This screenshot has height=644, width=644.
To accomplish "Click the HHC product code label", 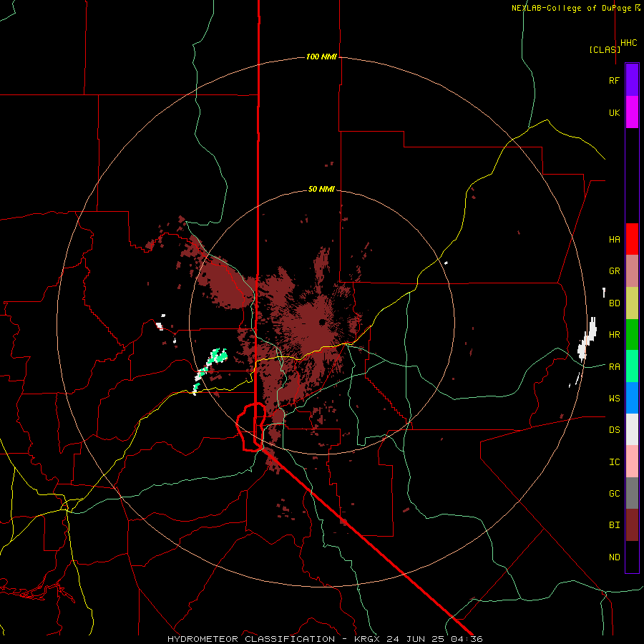I will [x=629, y=43].
